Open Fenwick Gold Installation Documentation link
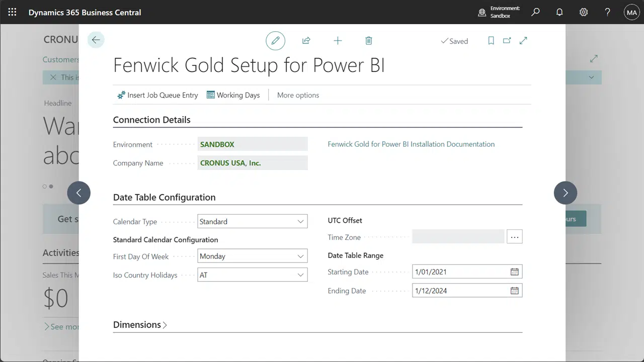This screenshot has width=644, height=362. click(411, 144)
